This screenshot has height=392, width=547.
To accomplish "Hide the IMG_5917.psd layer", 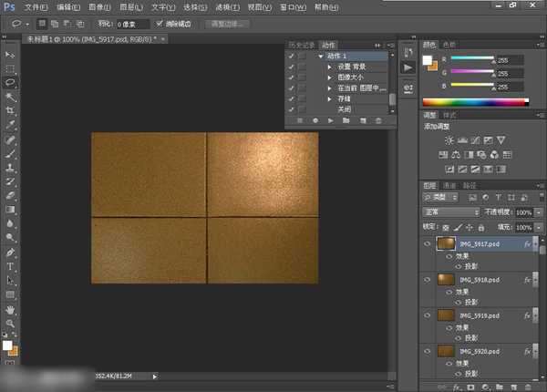I will tap(428, 244).
